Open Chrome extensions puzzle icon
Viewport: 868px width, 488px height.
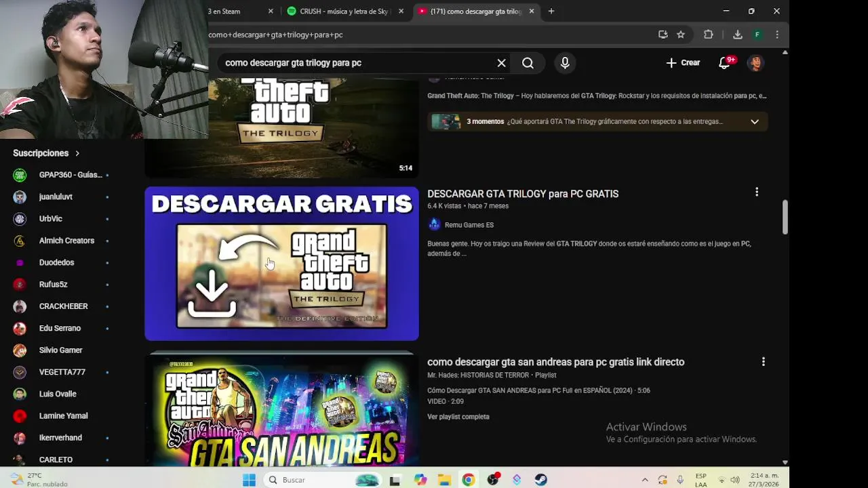coord(709,35)
